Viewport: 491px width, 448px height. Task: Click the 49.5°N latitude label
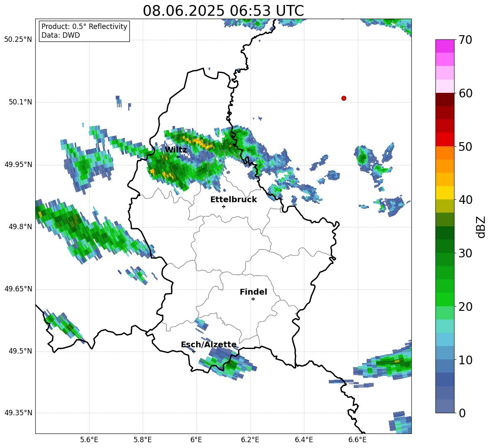[x=20, y=351]
